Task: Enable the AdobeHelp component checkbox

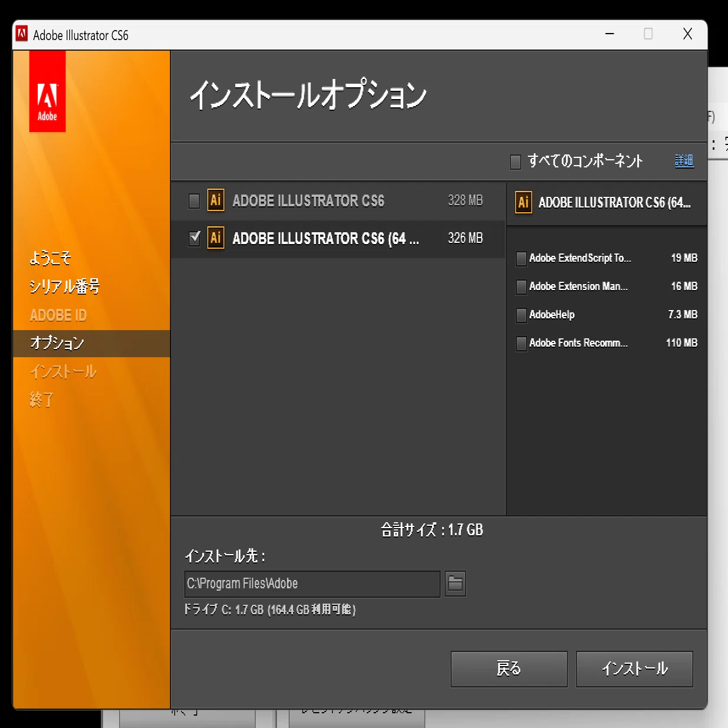Action: (x=521, y=315)
